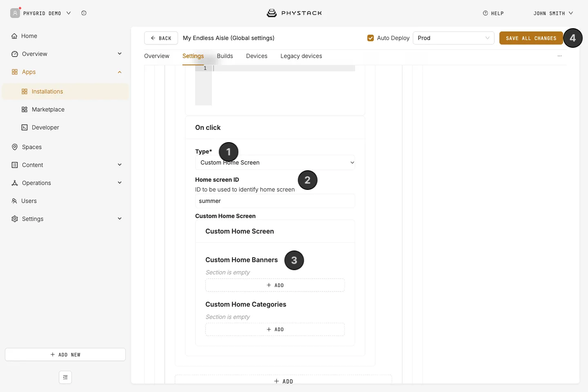
Task: Click the Operations icon in sidebar
Action: coord(15,183)
